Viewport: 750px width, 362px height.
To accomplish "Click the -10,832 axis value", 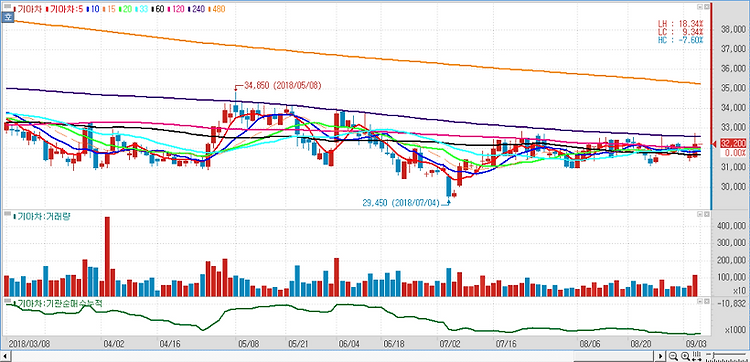I will coord(731,303).
